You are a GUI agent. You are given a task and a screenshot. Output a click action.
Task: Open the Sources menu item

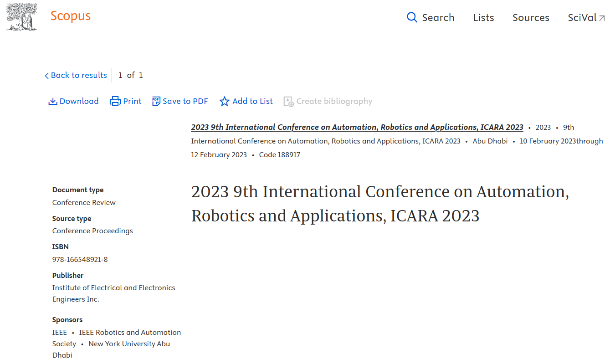pyautogui.click(x=531, y=17)
